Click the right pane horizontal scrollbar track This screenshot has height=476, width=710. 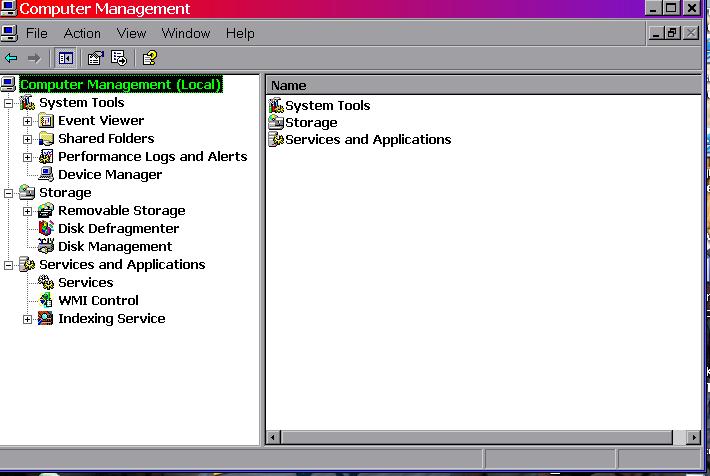480,438
